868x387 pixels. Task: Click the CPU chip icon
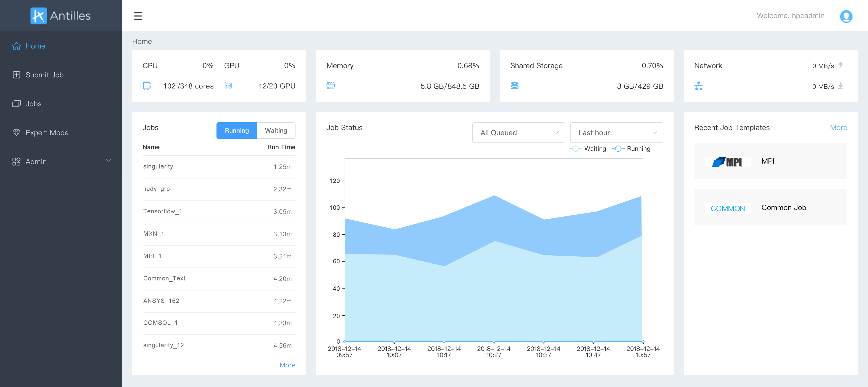pyautogui.click(x=146, y=86)
